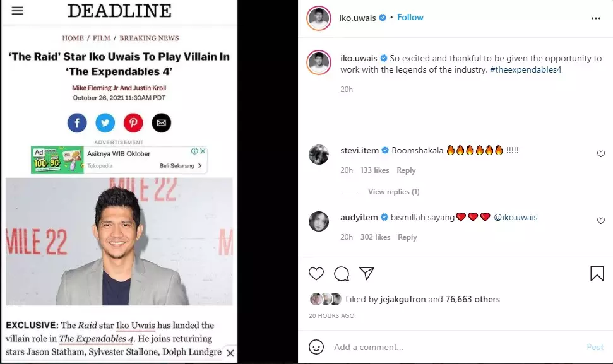Reply to audyitem's comment
Image resolution: width=613 pixels, height=364 pixels.
[x=407, y=237]
